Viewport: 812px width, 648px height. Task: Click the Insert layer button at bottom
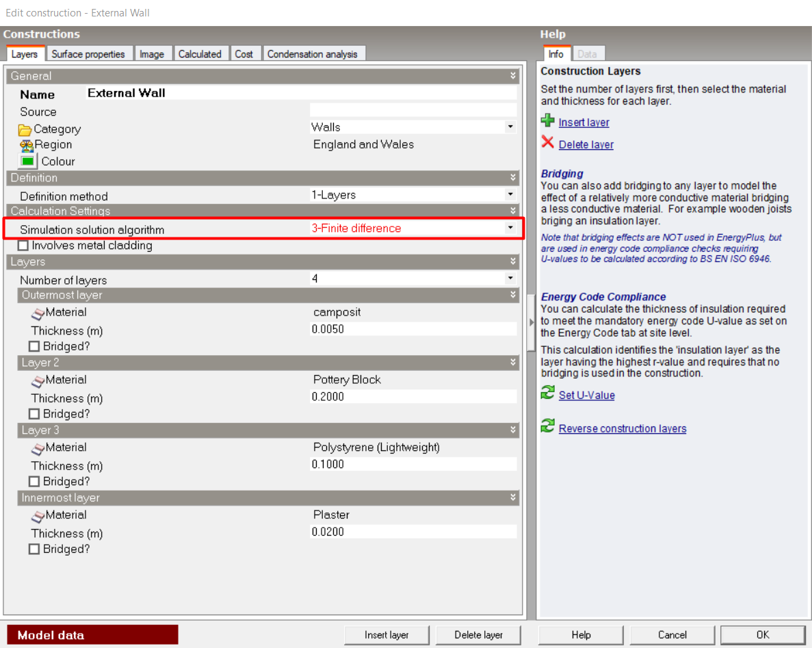(387, 635)
